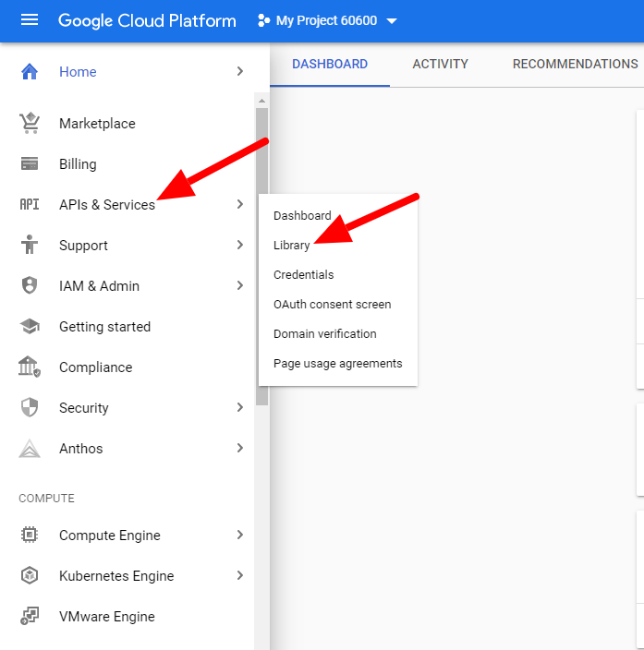Click the IAM & Admin shield icon
This screenshot has width=644, height=650.
[x=30, y=286]
